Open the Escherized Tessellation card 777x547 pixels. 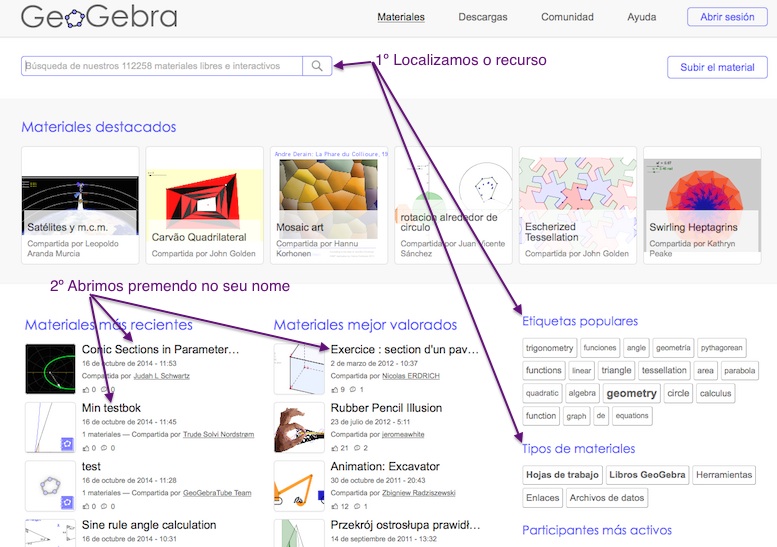click(578, 205)
